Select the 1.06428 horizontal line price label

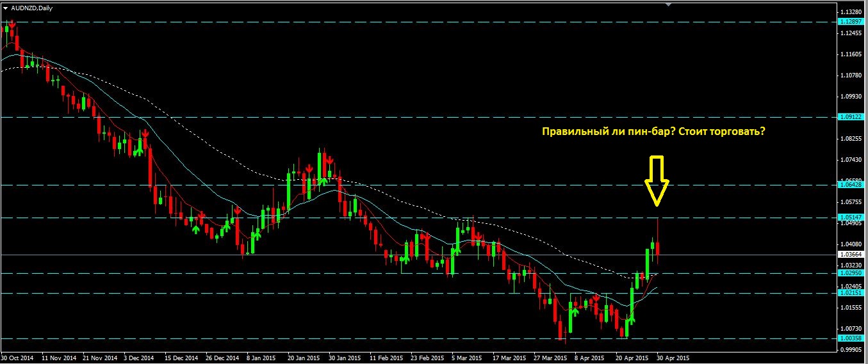[851, 184]
